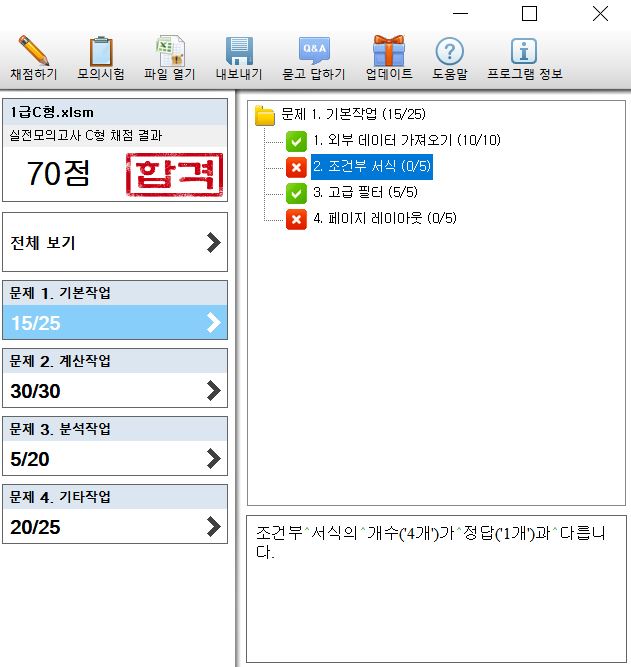Viewport: 631px width, 667px height.
Task: Click the arrow on 문제 2. 계산작업 panel
Action: (x=213, y=390)
